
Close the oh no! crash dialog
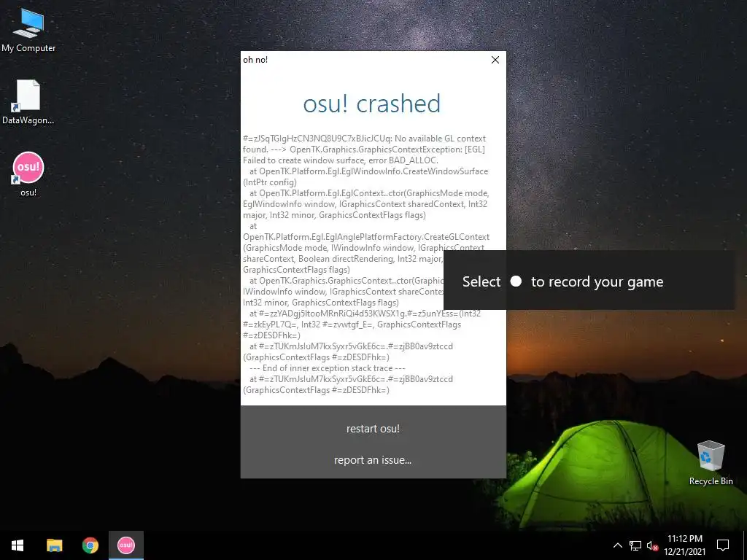pos(495,60)
